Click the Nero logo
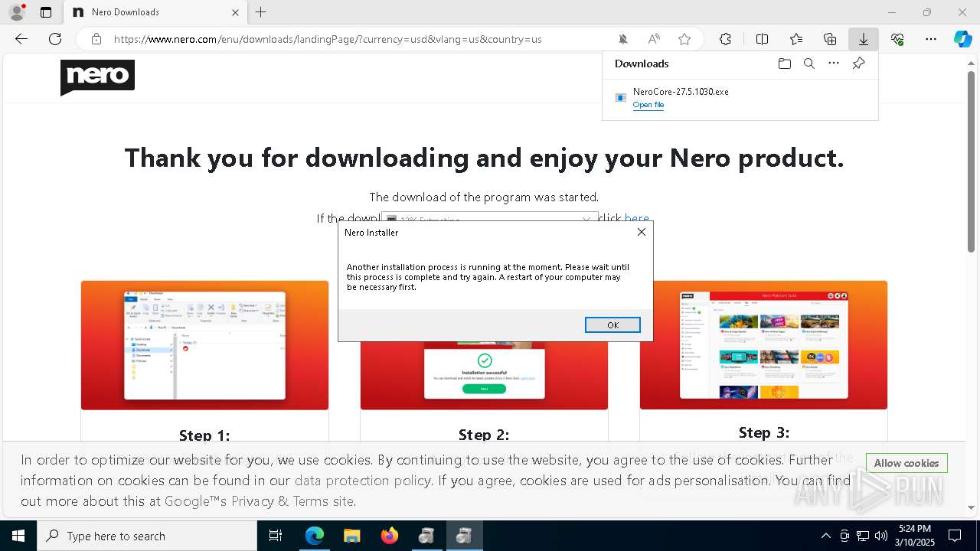Image resolution: width=980 pixels, height=551 pixels. [97, 77]
